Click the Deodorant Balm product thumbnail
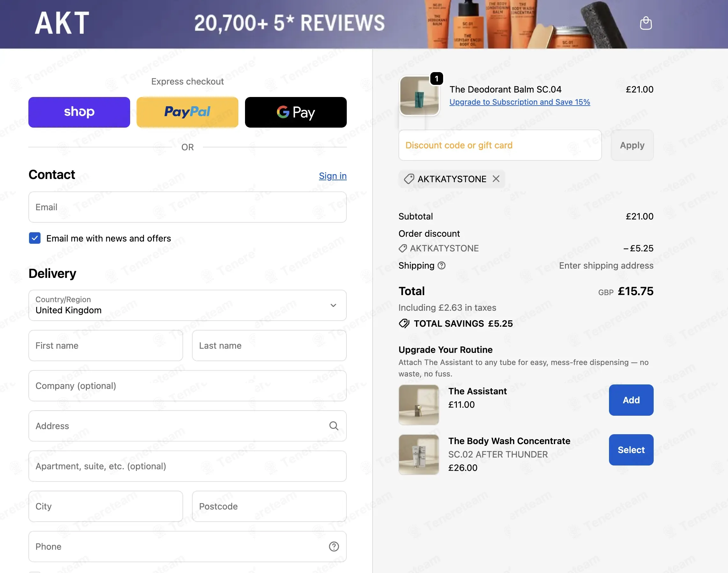 point(420,96)
